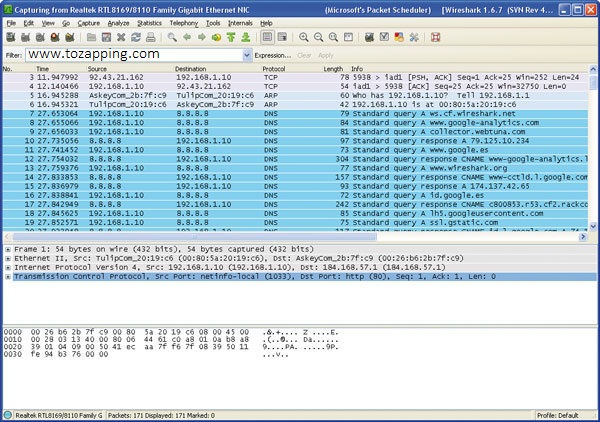
Task: Open filter history dropdown arrow
Action: 247,55
